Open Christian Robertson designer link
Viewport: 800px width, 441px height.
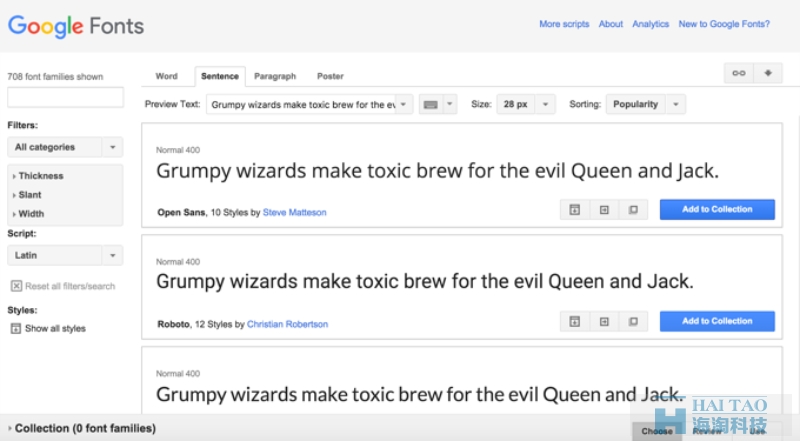point(287,324)
